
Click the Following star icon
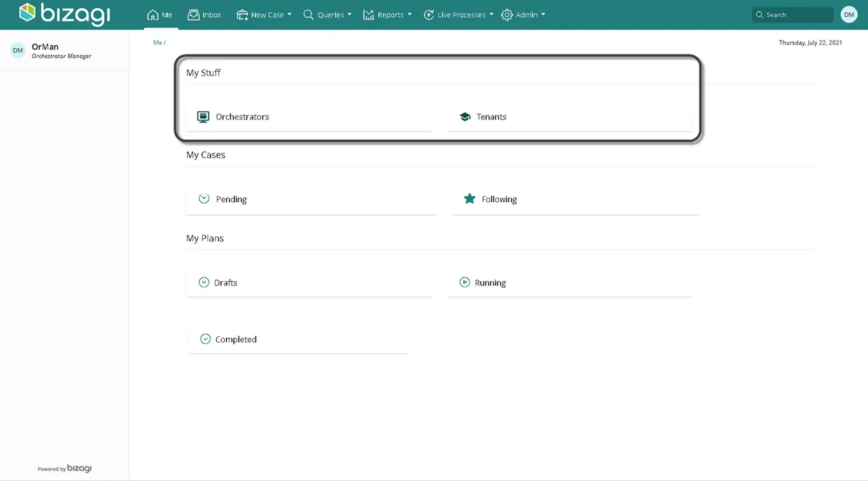click(x=470, y=199)
